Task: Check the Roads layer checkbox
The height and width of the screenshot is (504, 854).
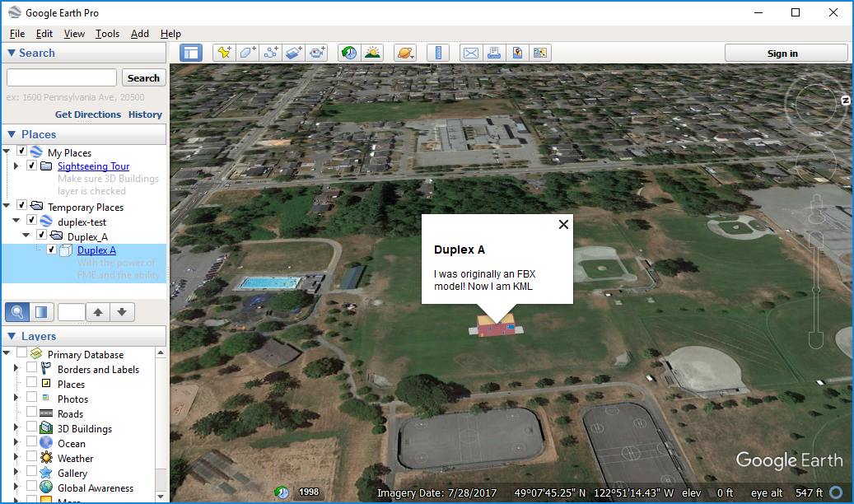Action: coord(31,413)
